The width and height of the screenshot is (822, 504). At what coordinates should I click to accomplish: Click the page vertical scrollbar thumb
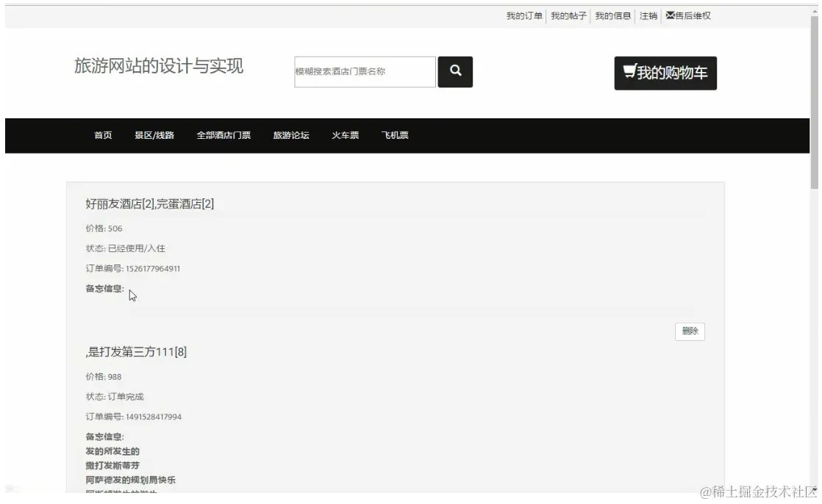[x=815, y=102]
